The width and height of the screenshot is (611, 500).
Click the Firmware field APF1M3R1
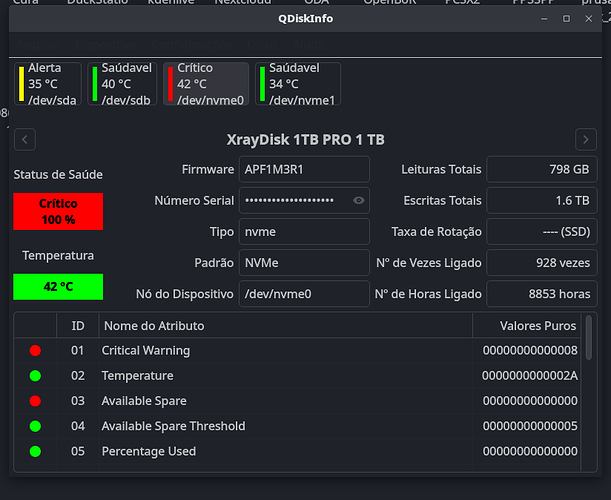click(304, 170)
